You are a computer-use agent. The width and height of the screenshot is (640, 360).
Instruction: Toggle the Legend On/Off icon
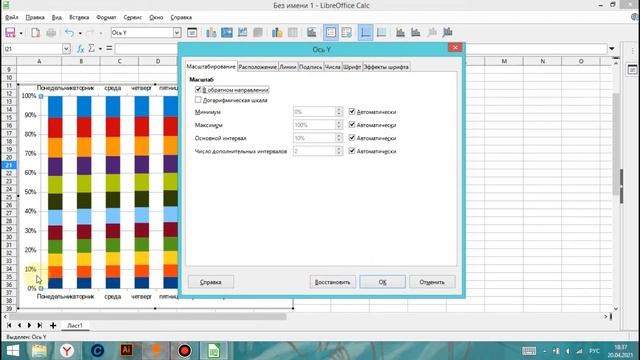[331, 33]
